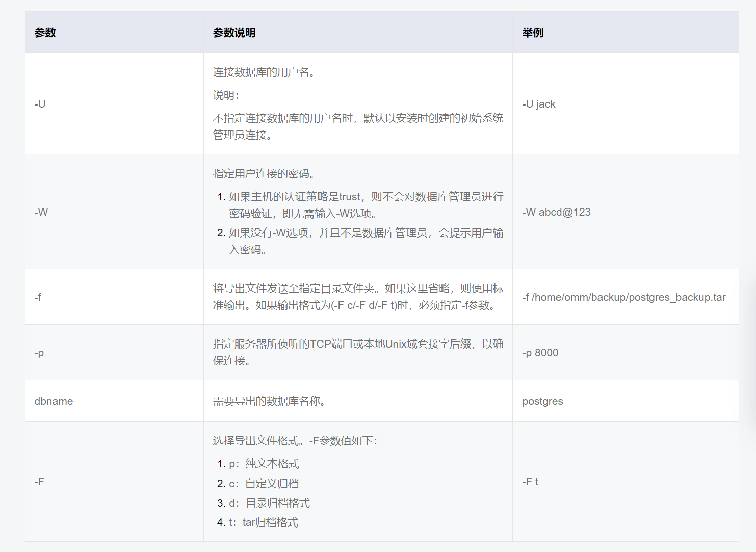
Task: Click the -U parameter cell
Action: tap(40, 103)
